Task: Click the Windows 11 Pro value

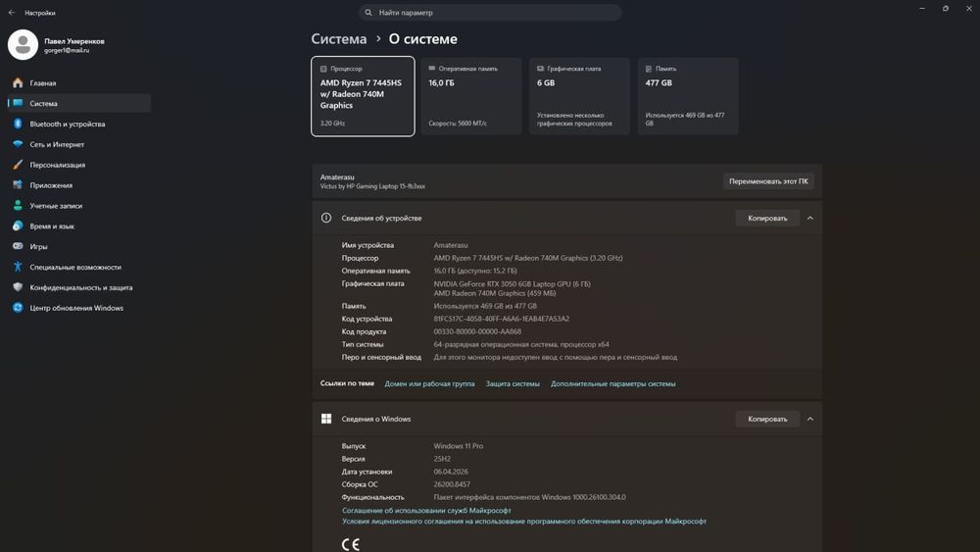Action: coord(458,446)
